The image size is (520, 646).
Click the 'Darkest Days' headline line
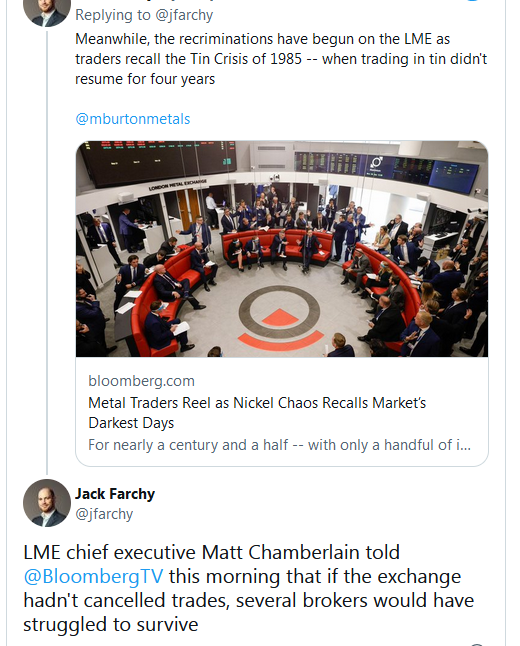pos(131,424)
